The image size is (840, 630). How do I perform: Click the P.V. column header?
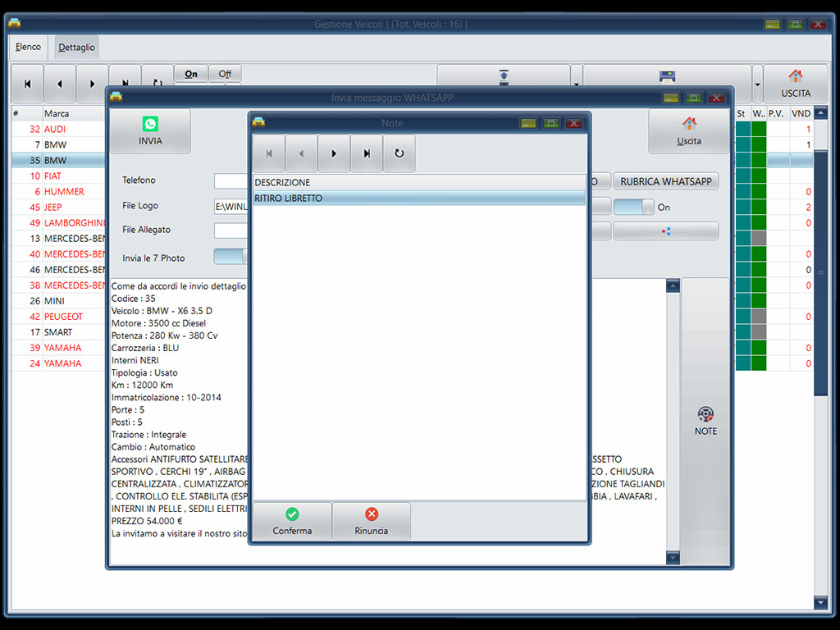click(776, 113)
